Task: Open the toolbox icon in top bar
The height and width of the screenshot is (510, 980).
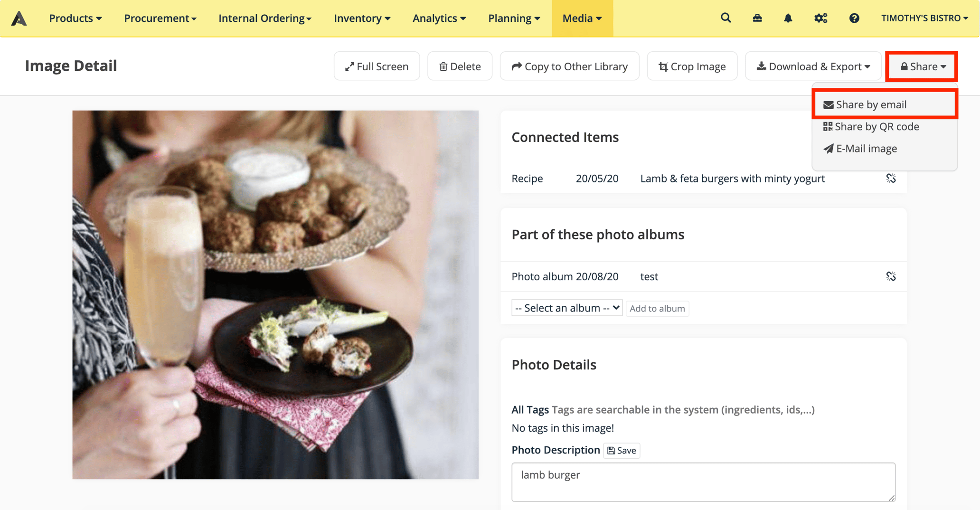Action: click(757, 18)
